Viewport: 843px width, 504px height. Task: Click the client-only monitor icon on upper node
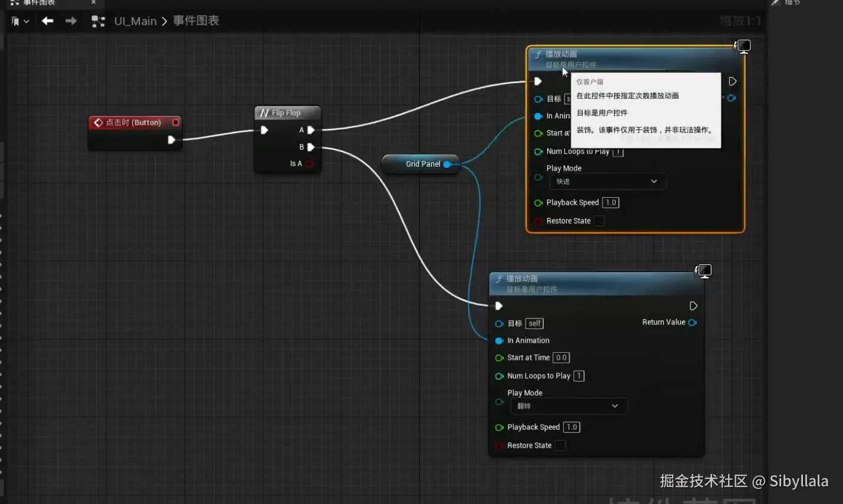743,46
